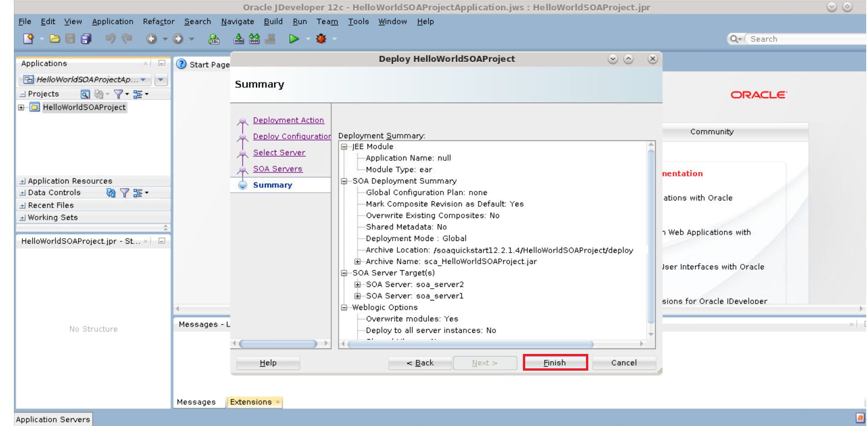This screenshot has height=426, width=868.
Task: Switch to the Extensions tab
Action: pyautogui.click(x=254, y=402)
